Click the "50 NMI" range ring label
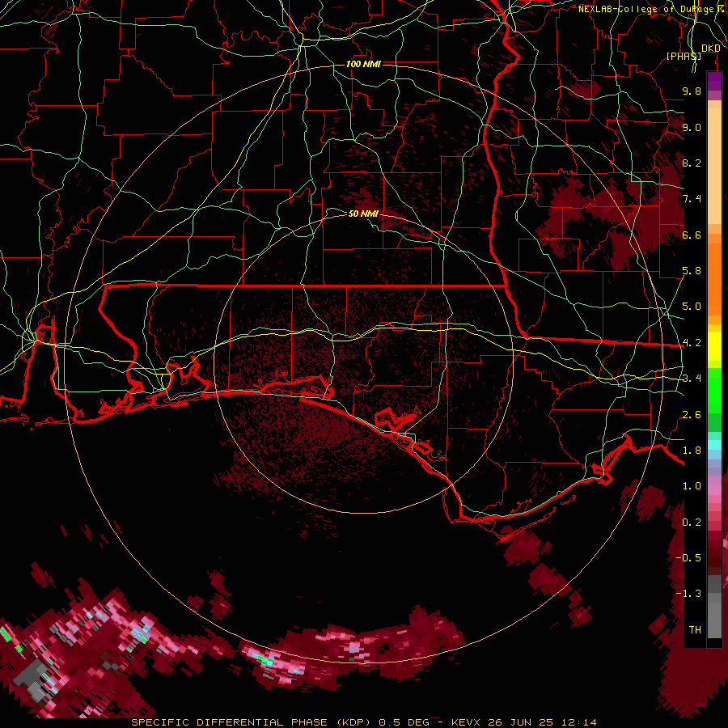This screenshot has width=728, height=728. coord(363,214)
